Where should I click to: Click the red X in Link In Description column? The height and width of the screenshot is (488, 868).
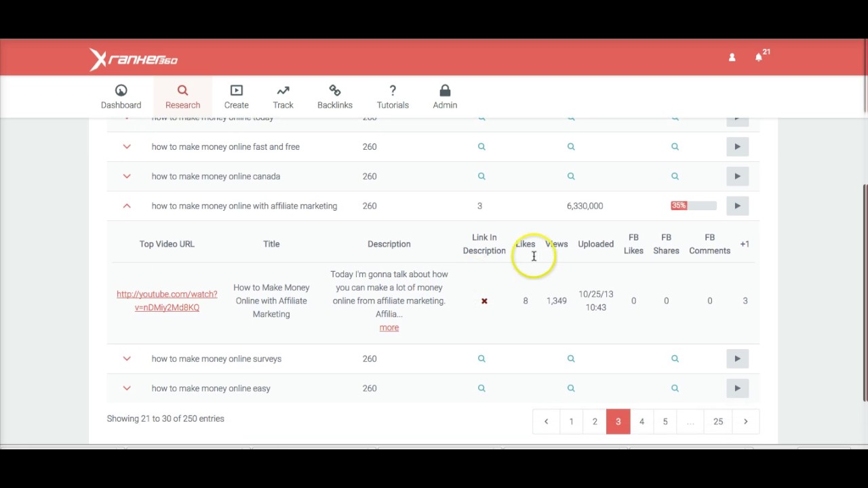click(484, 301)
